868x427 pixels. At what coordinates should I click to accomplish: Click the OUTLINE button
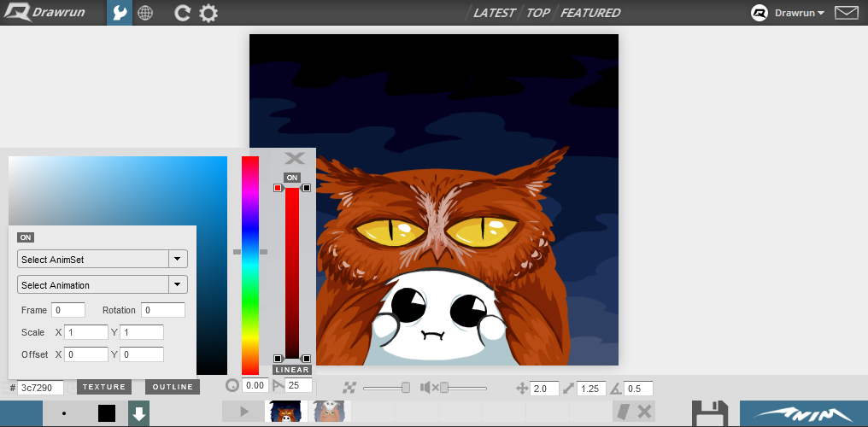(173, 387)
